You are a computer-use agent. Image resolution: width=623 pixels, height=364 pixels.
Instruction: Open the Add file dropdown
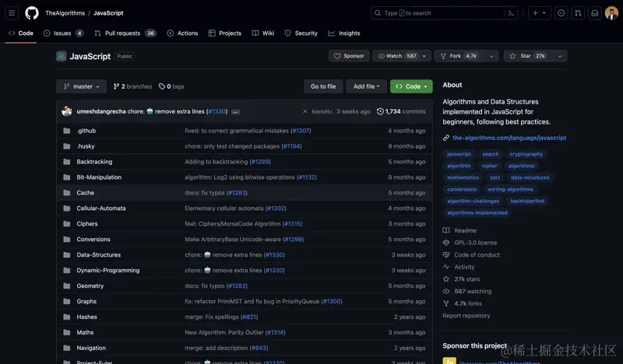pos(366,86)
